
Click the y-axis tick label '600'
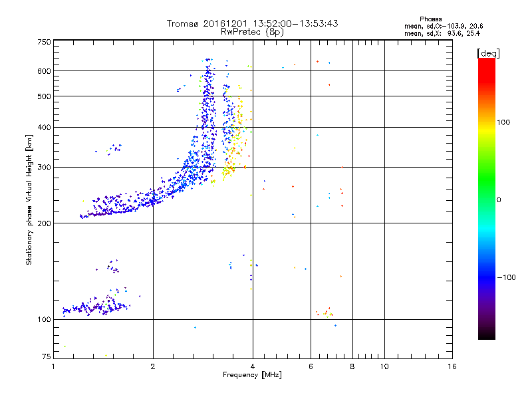point(44,71)
